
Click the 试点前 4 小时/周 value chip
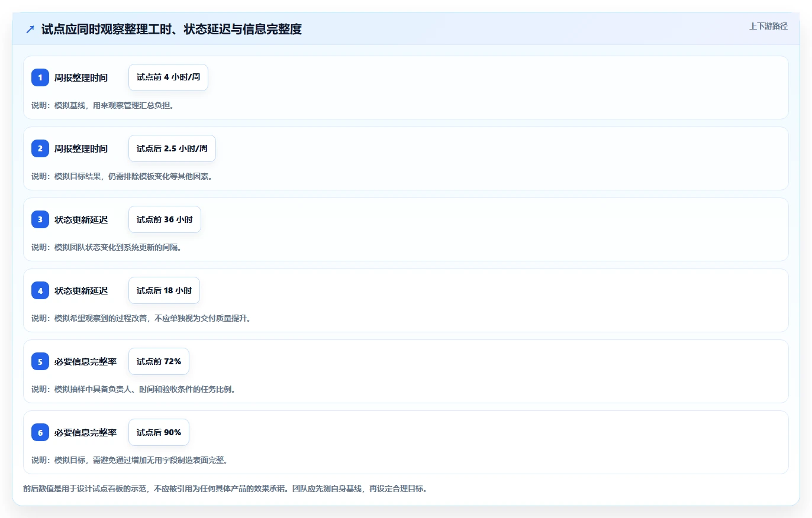point(168,77)
